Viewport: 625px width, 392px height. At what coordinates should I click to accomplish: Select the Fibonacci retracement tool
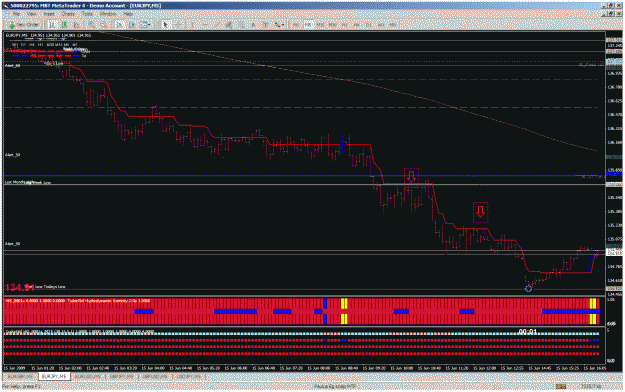[x=242, y=25]
